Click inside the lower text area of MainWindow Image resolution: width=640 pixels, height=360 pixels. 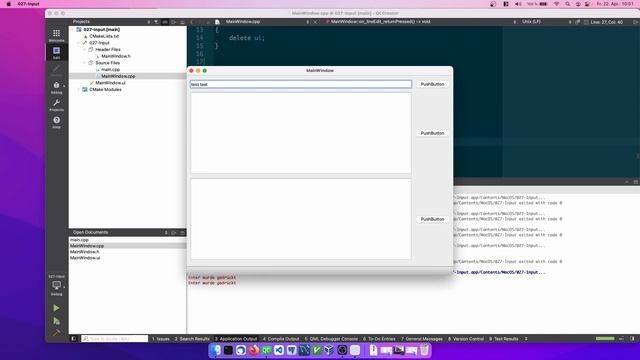pyautogui.click(x=301, y=219)
